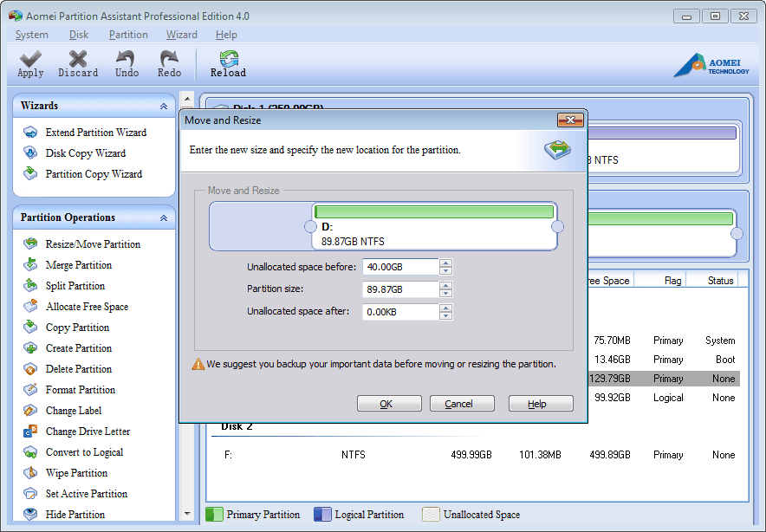Open the Wizard menu
766x532 pixels.
pyautogui.click(x=181, y=35)
